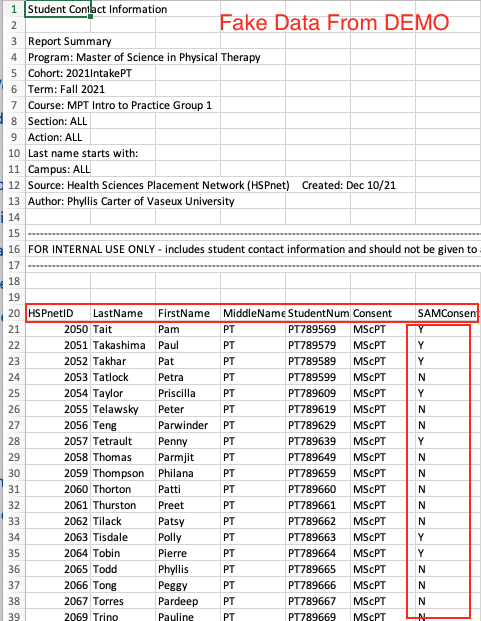Click the 'Campus: ALL' cell
The width and height of the screenshot is (481, 621).
tap(58, 169)
